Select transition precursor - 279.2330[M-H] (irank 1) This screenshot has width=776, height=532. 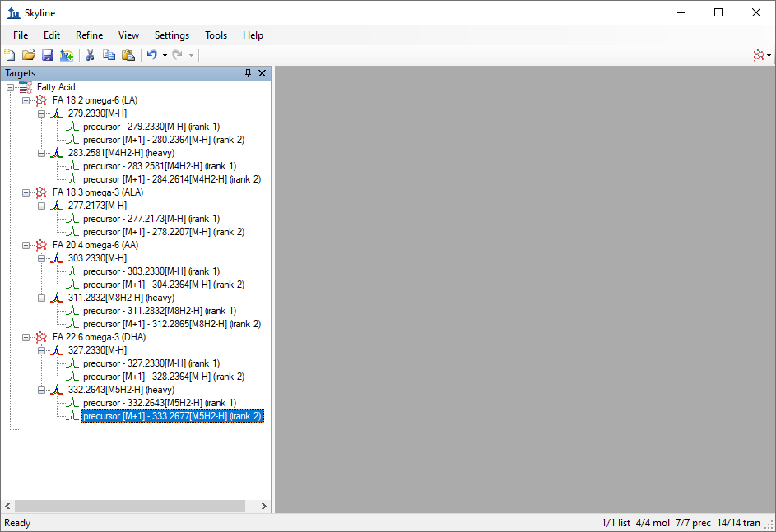[x=151, y=127]
